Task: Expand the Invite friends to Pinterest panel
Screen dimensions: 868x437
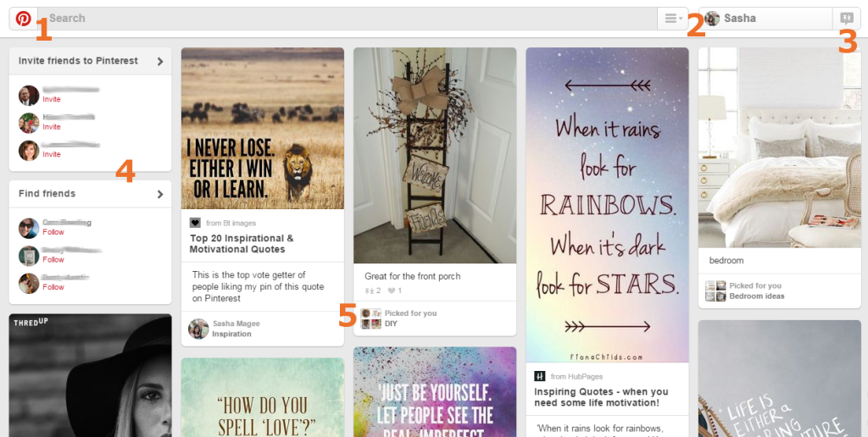Action: 90,61
